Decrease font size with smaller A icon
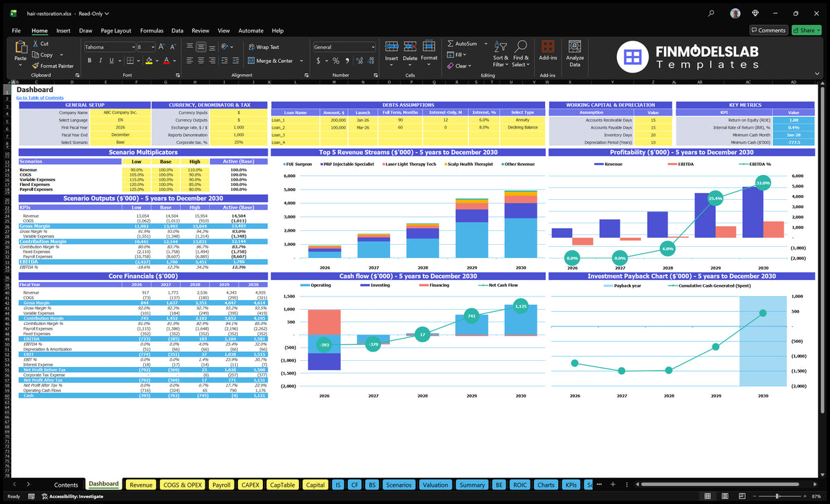Screen dimensions: 830x504 click(x=172, y=47)
